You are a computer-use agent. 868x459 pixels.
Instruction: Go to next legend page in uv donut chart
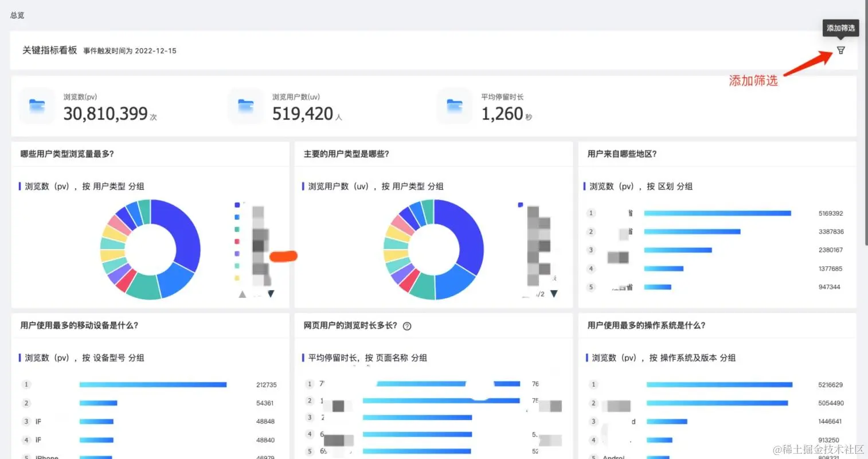pyautogui.click(x=554, y=294)
